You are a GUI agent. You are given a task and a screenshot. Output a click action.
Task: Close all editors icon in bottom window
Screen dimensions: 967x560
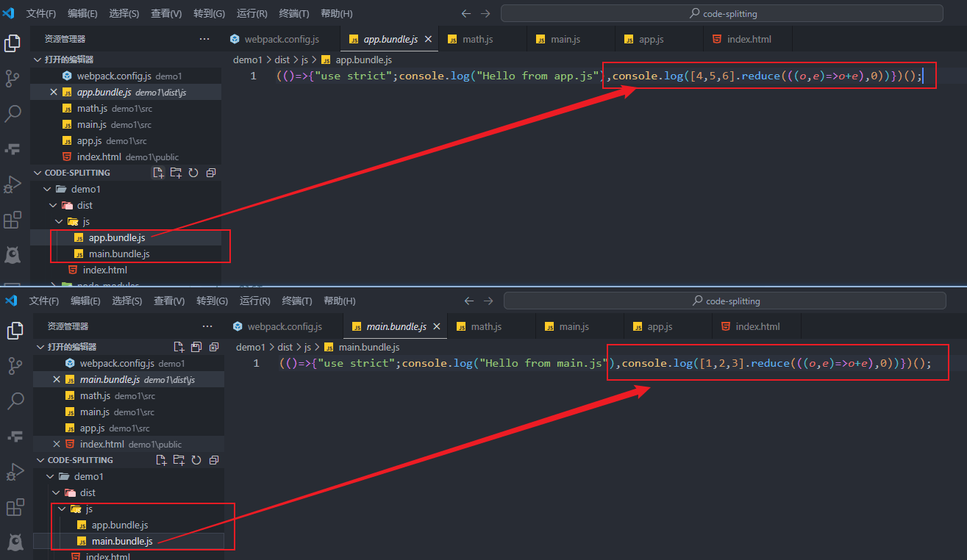point(214,347)
